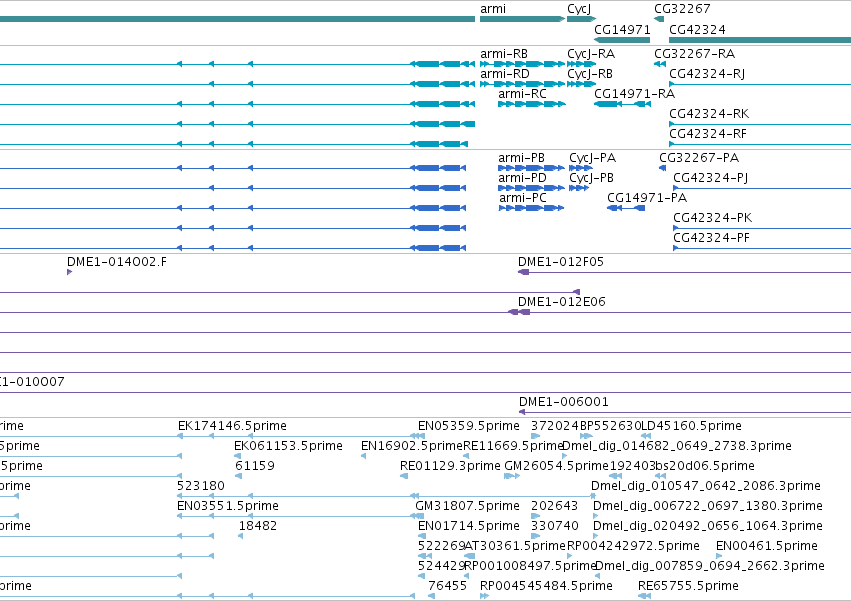Click transcript CG42324-RF
Screen dimensions: 851x601
coord(708,134)
